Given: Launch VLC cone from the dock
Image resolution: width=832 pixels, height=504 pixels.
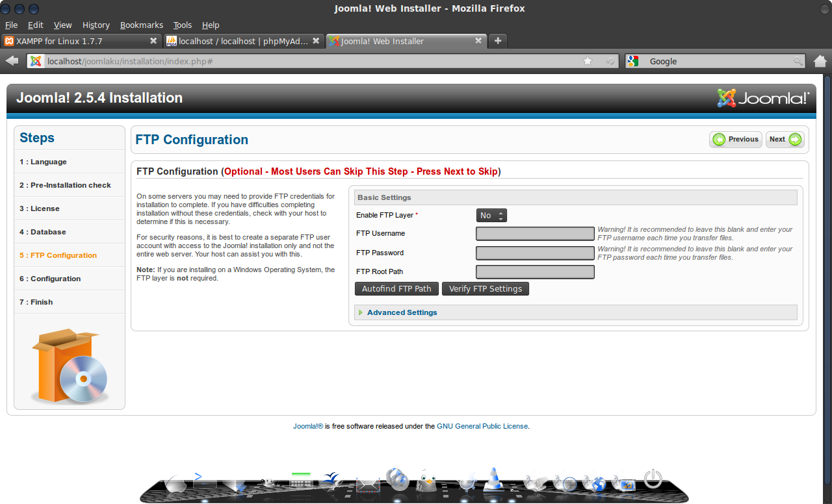Looking at the screenshot, I should pyautogui.click(x=495, y=479).
